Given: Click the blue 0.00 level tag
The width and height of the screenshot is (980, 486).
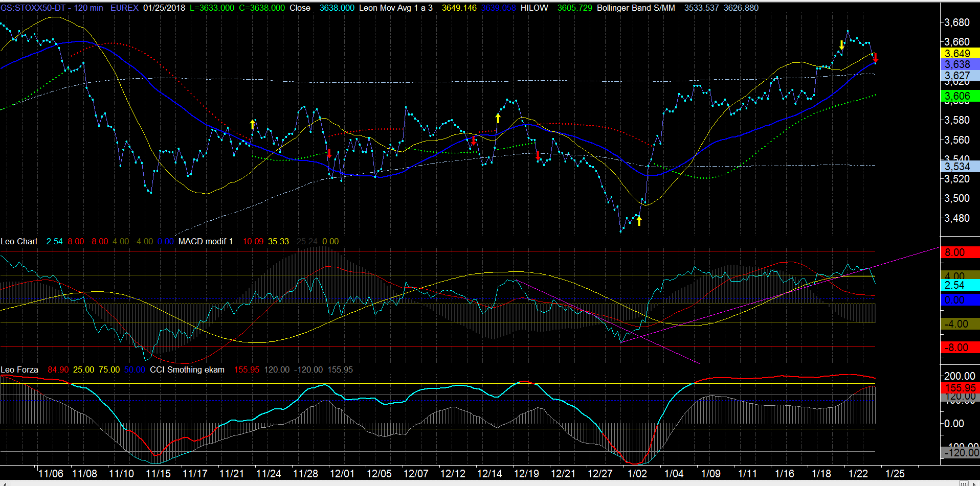Looking at the screenshot, I should [x=960, y=300].
